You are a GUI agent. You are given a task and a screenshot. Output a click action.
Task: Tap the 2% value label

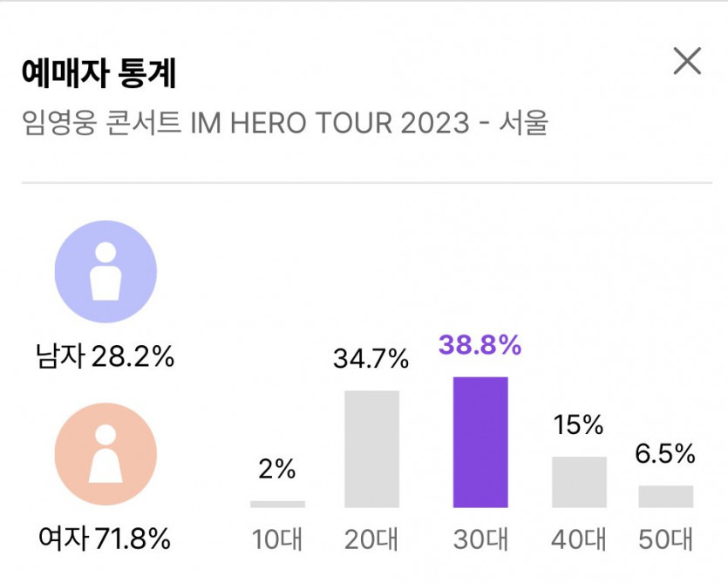point(277,470)
